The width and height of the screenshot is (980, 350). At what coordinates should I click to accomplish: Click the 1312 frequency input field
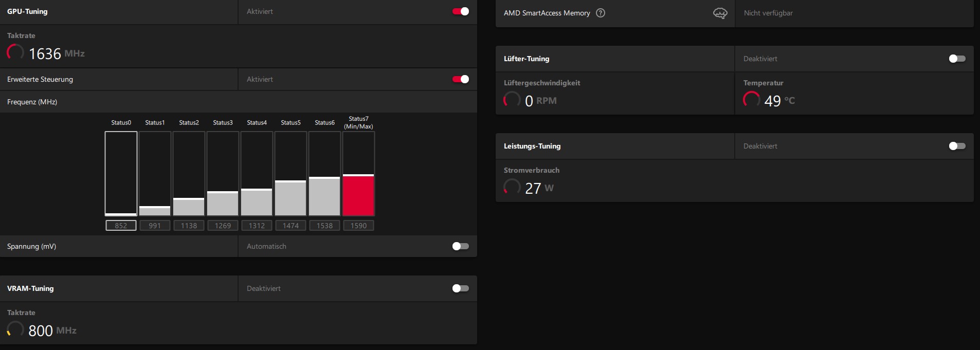coord(257,226)
